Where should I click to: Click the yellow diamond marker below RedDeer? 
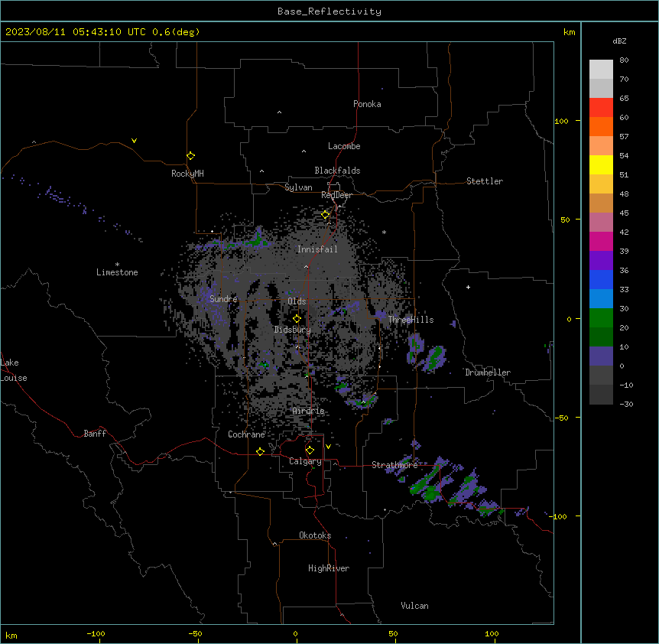tap(325, 215)
